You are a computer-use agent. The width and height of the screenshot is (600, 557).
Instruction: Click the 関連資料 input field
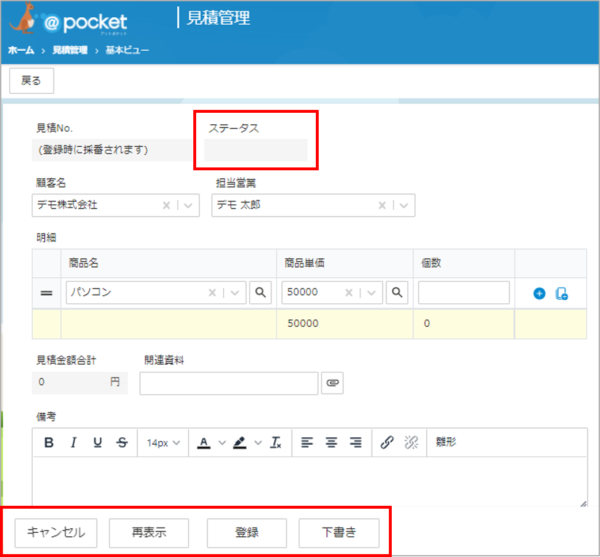229,383
